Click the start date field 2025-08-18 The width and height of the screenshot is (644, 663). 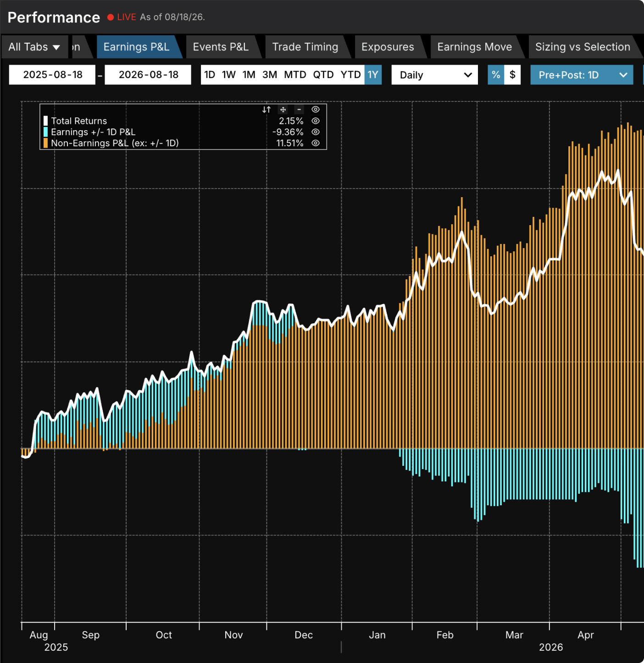52,75
